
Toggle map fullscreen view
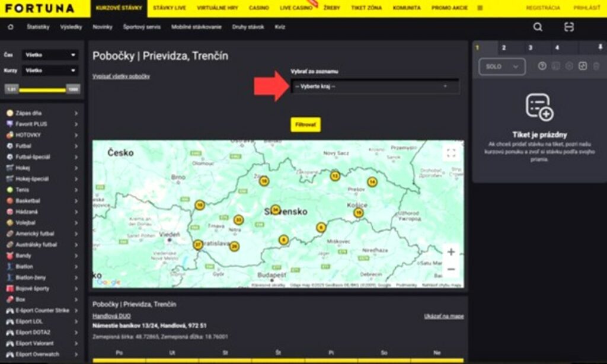[451, 153]
